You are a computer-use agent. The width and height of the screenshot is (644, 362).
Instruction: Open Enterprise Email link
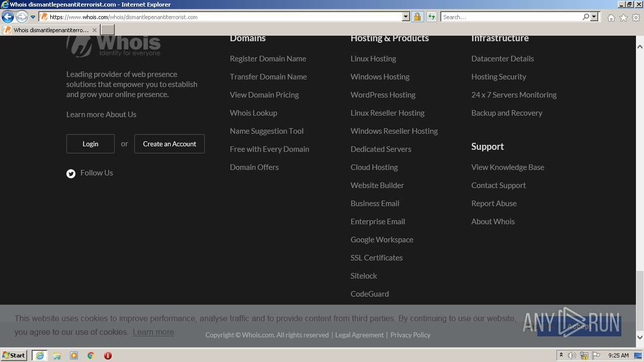[x=378, y=222]
